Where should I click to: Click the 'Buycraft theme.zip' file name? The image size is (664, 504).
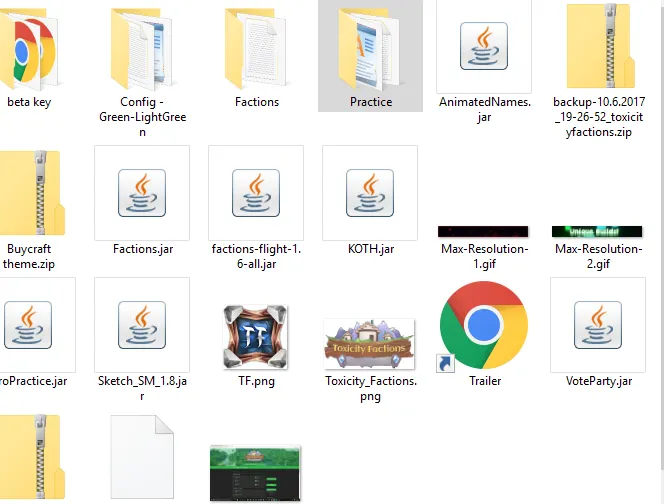[29, 256]
